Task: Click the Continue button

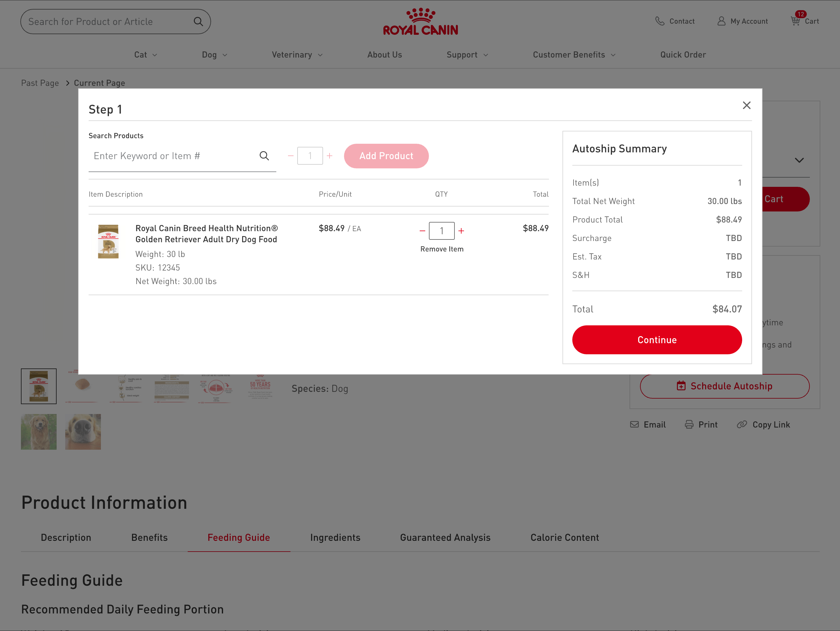Action: pyautogui.click(x=657, y=340)
